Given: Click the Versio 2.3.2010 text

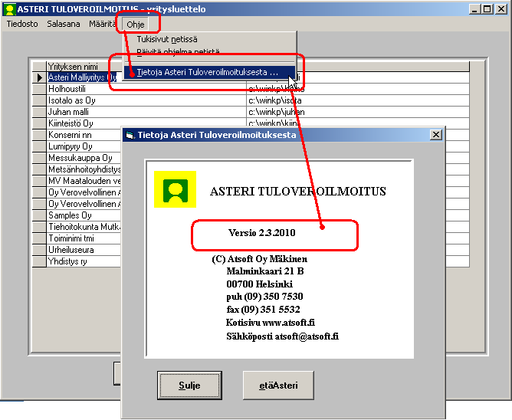Looking at the screenshot, I should [x=262, y=233].
